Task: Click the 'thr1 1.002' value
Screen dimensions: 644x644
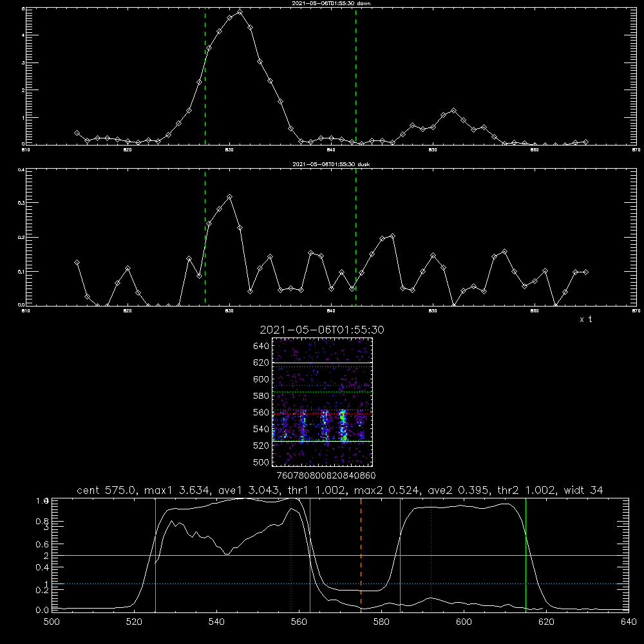Action: click(x=318, y=490)
